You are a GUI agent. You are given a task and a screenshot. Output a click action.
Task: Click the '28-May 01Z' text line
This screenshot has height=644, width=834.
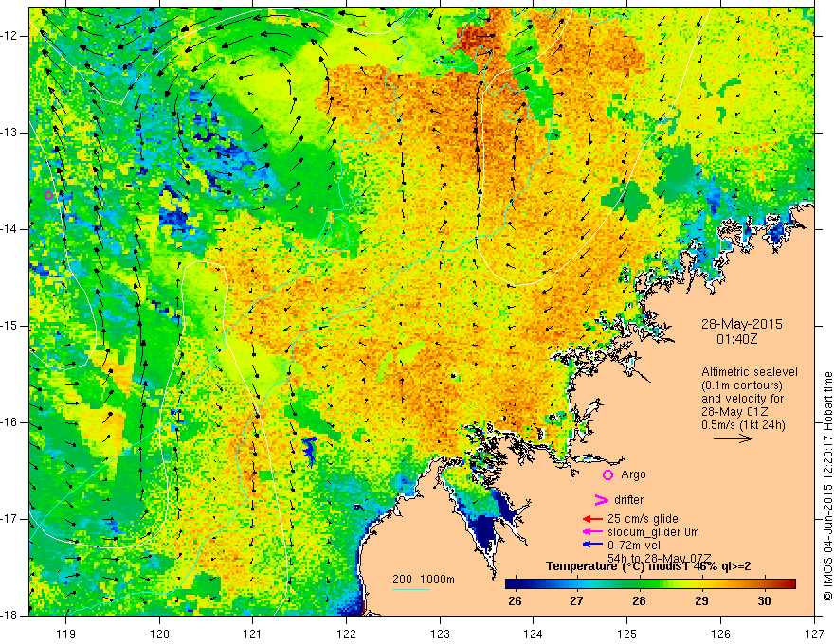pos(734,412)
